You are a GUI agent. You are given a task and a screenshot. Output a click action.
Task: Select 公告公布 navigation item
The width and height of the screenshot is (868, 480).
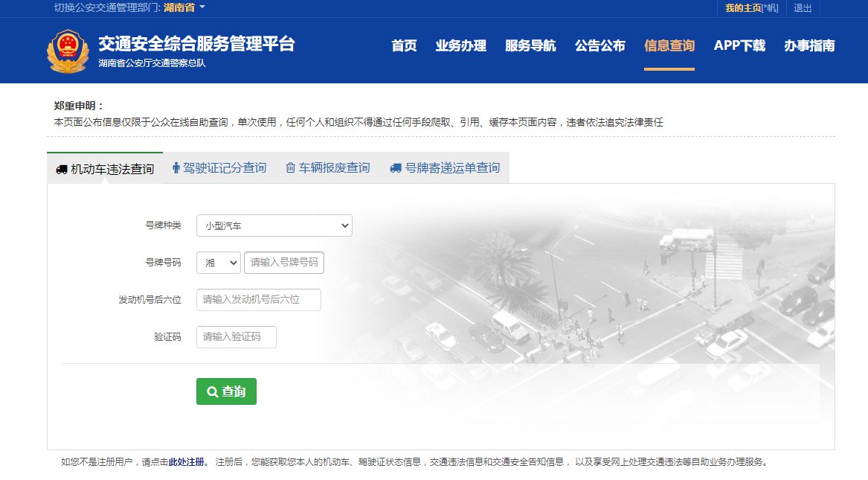pos(599,45)
